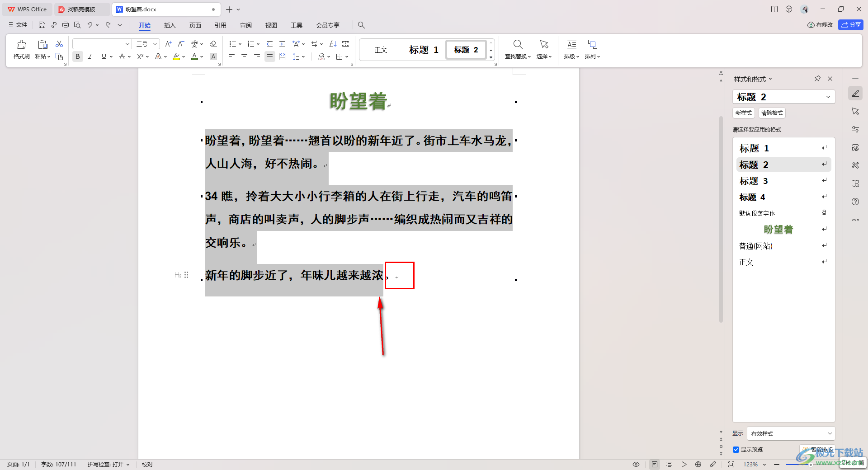
Task: Click the Print icon in the quick access bar
Action: pyautogui.click(x=66, y=25)
